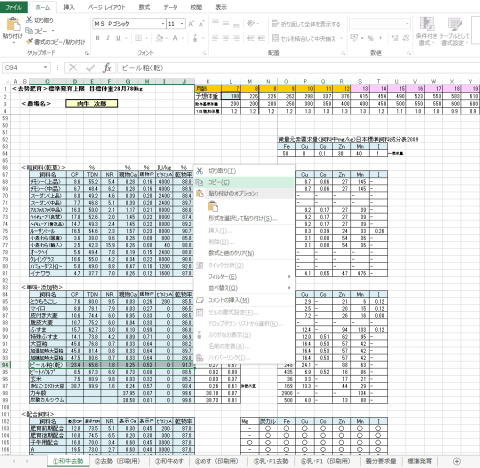Switch to sheet tab 標準発育

tap(420, 461)
